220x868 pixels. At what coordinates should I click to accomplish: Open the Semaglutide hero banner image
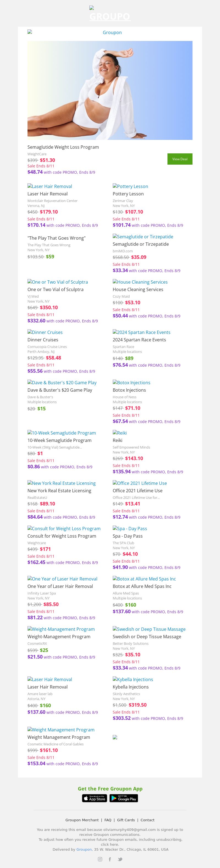coord(110,90)
